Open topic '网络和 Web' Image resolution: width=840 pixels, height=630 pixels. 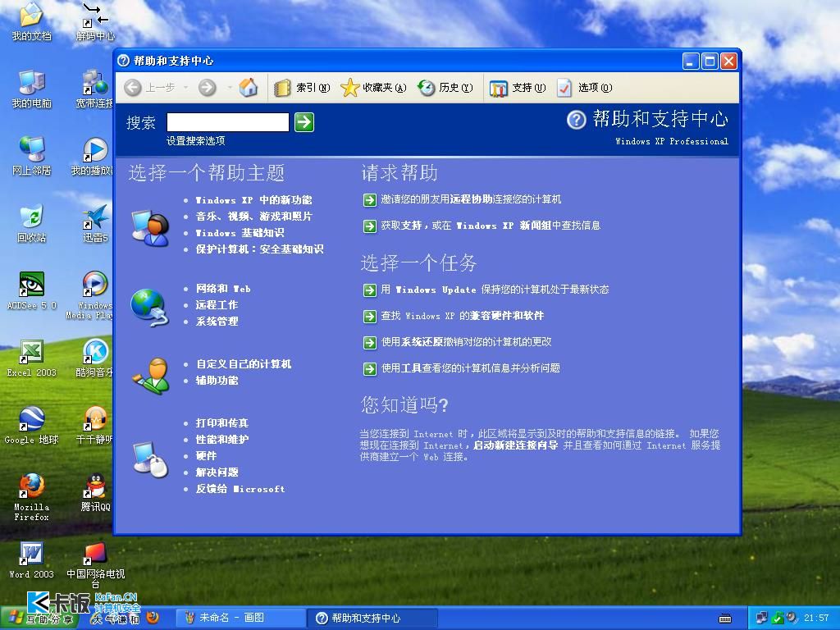pos(223,289)
